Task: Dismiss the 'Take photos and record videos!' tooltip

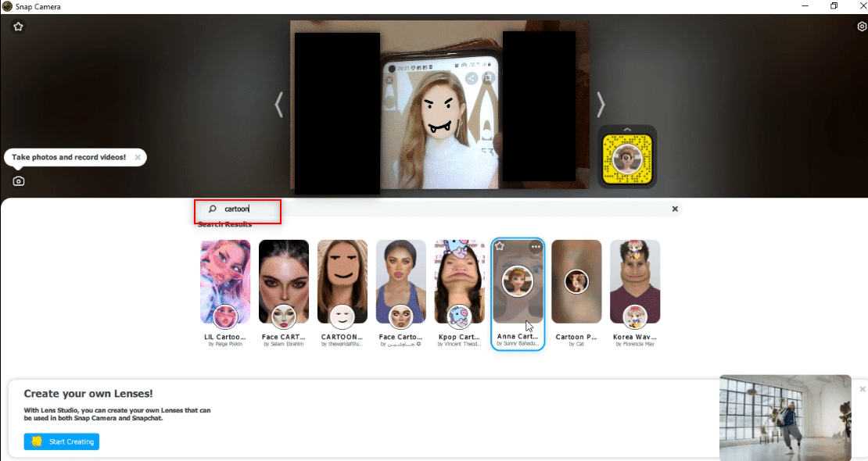Action: coord(138,157)
